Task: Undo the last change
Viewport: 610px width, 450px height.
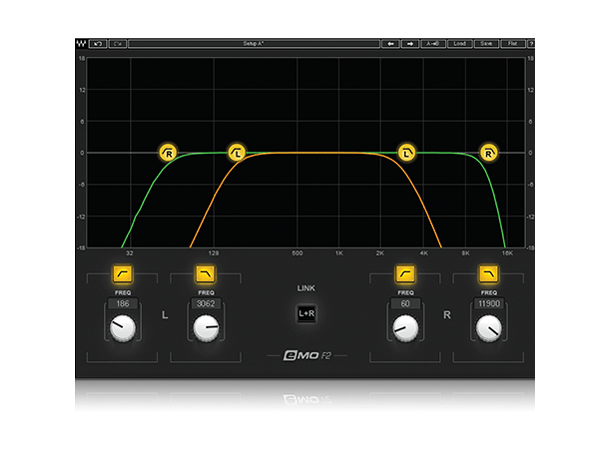Action: coord(98,44)
